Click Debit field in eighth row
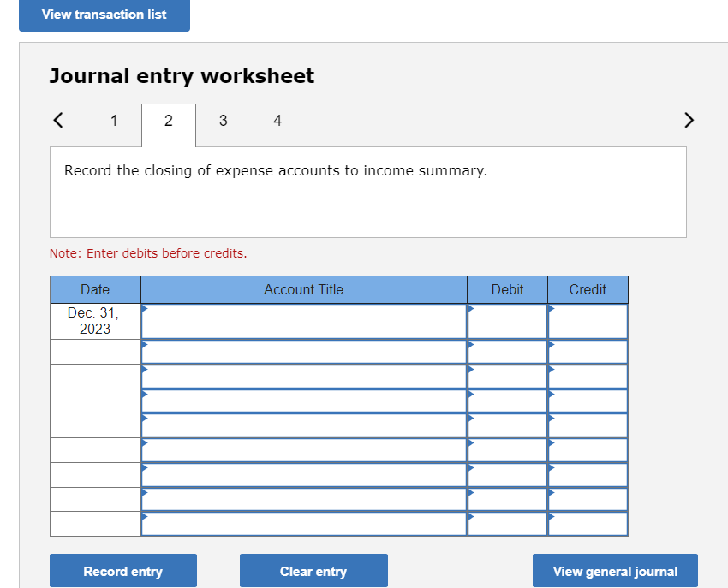Viewport: 728px width, 588px height. [x=508, y=499]
